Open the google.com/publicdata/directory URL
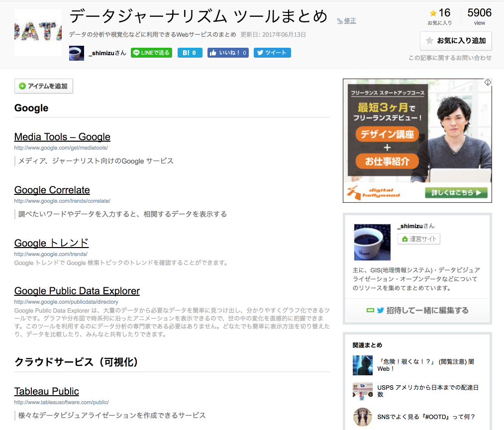The height and width of the screenshot is (430, 504). (66, 302)
